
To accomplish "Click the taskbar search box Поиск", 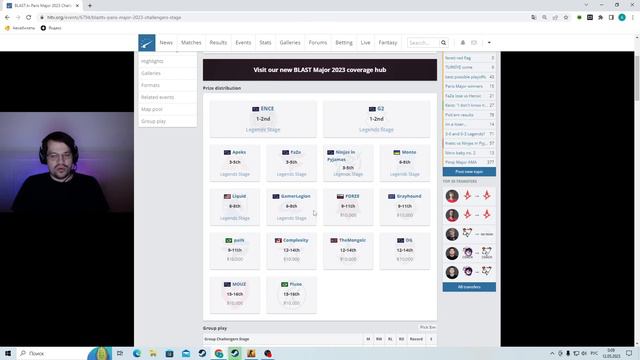I will [51, 353].
